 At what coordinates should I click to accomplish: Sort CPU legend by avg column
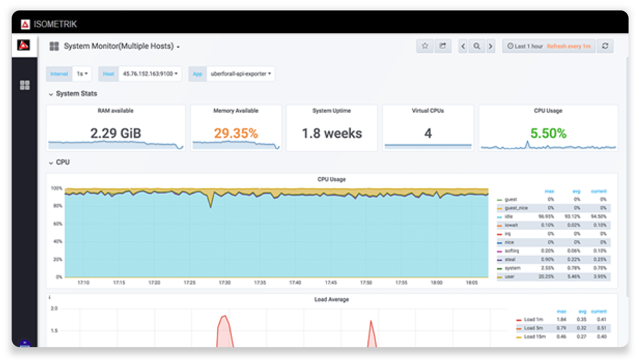click(x=576, y=191)
